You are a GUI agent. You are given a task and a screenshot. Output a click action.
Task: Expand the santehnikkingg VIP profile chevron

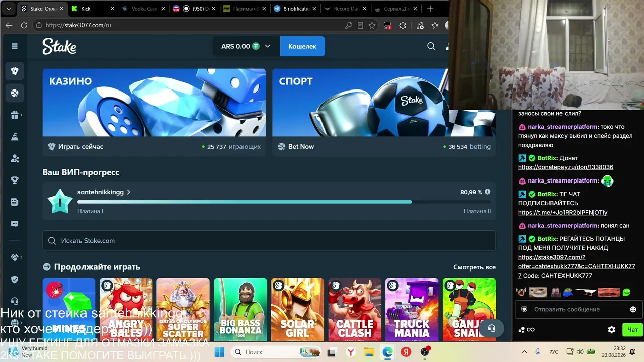coord(129,192)
